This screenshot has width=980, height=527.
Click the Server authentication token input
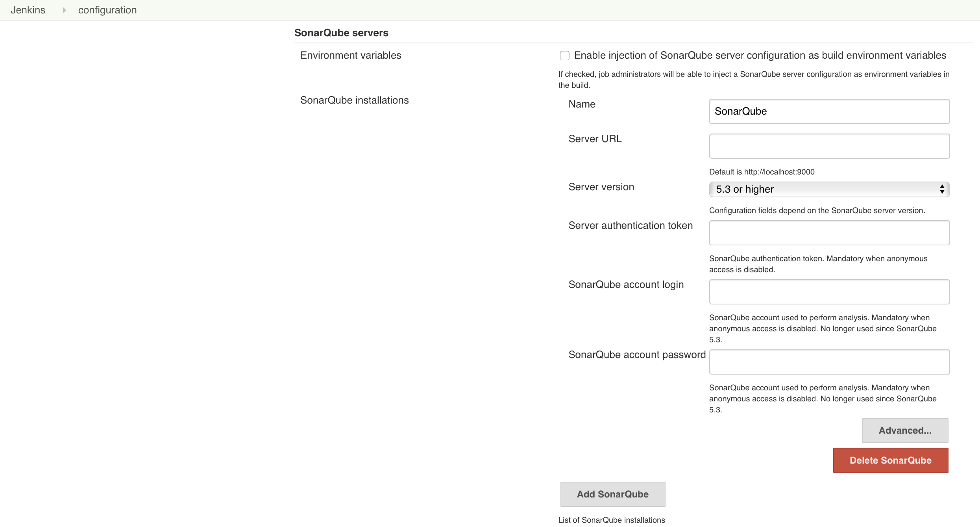coord(829,233)
